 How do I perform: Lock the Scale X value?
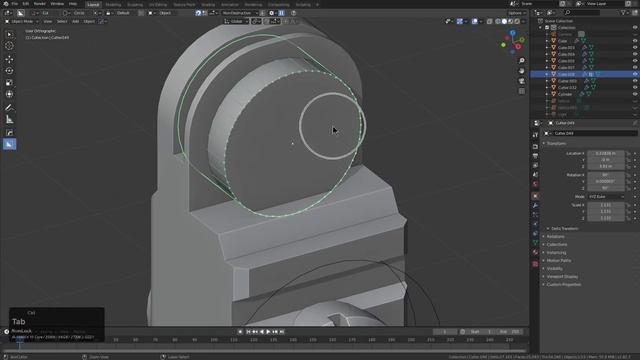(x=628, y=205)
